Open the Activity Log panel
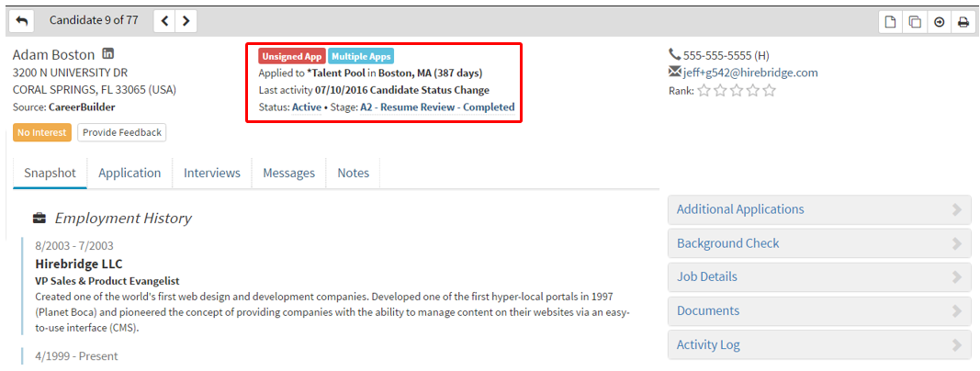 point(818,345)
